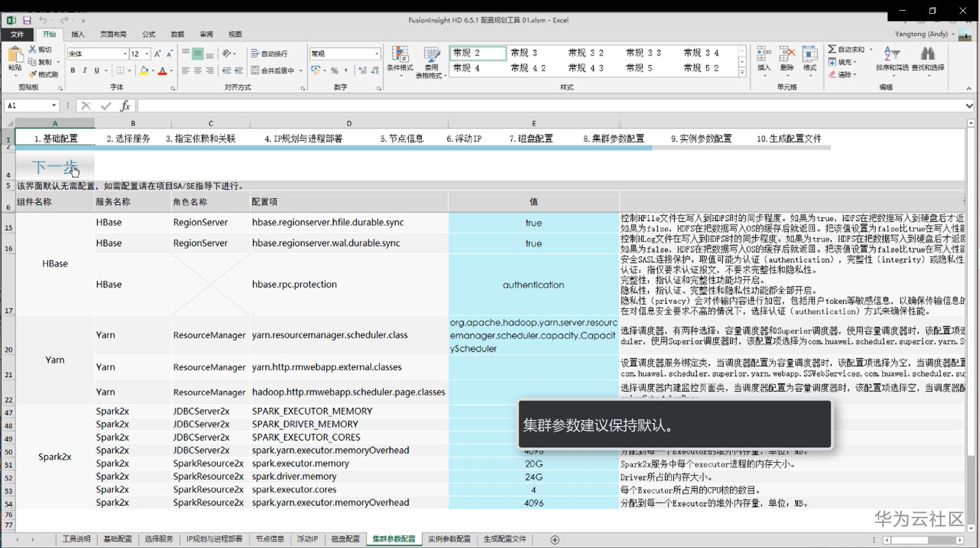Open the Formulas (公式) ribbon tab
Screen dimensions: 980x548
click(149, 35)
